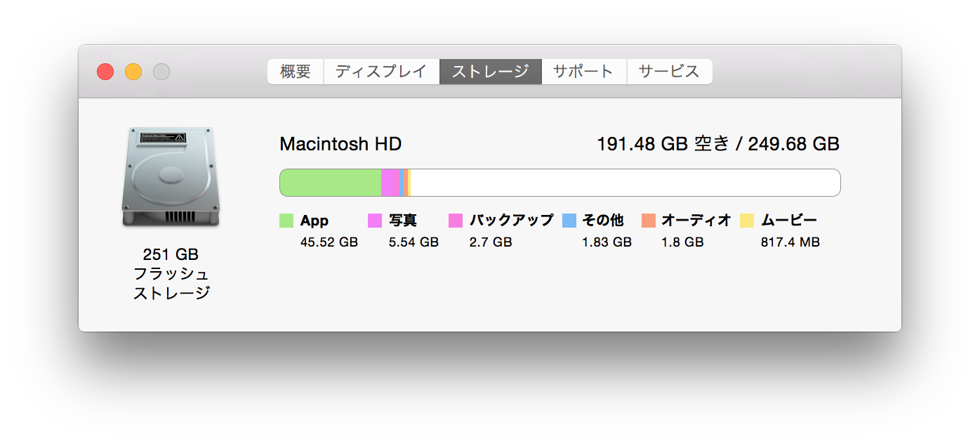Switch to the 概要 tab
Viewport: 980px width, 444px height.
(295, 72)
